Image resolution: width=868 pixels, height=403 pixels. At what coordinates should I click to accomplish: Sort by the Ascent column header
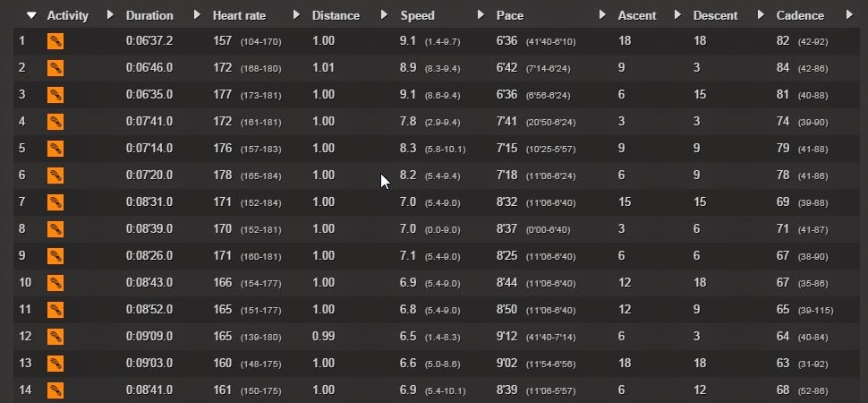pos(637,16)
